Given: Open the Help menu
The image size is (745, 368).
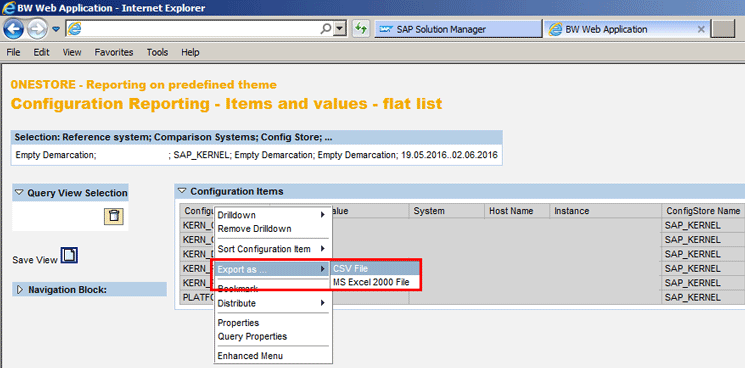Looking at the screenshot, I should [x=190, y=52].
